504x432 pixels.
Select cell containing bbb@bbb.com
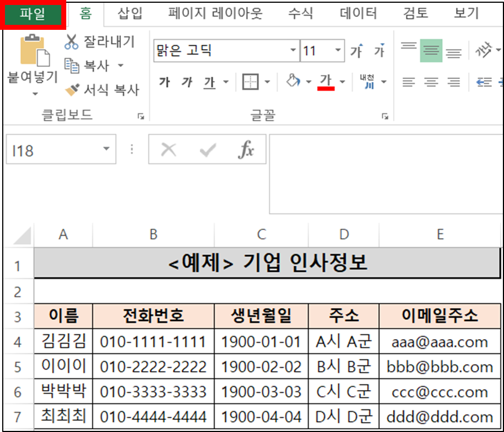tap(440, 366)
